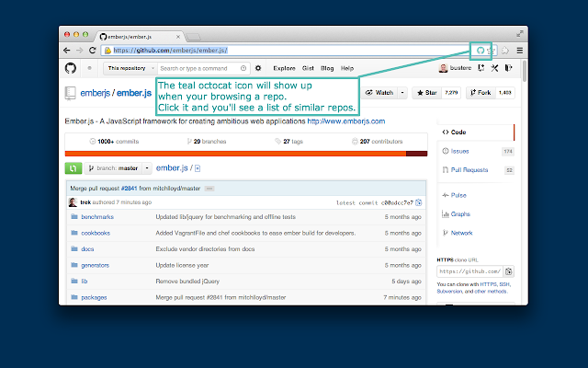Screen dimensions: 588x368
Task: Open the Explore menu item
Action: point(284,68)
